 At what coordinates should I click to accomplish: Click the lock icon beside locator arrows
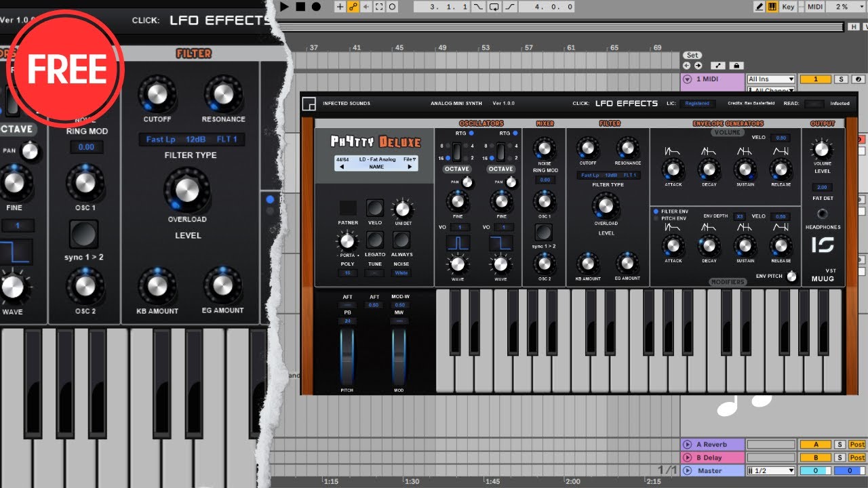click(x=736, y=66)
